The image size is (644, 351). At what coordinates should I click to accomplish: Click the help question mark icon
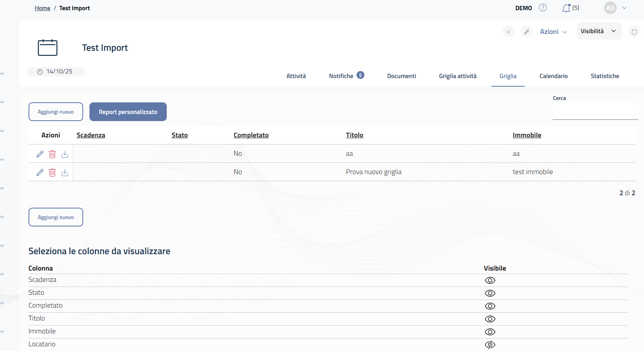pyautogui.click(x=543, y=8)
